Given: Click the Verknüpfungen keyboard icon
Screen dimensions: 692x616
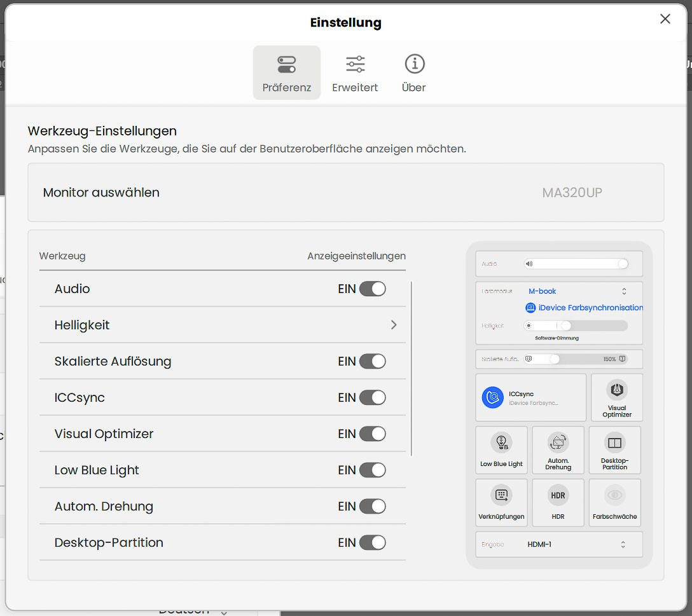Looking at the screenshot, I should (x=501, y=495).
